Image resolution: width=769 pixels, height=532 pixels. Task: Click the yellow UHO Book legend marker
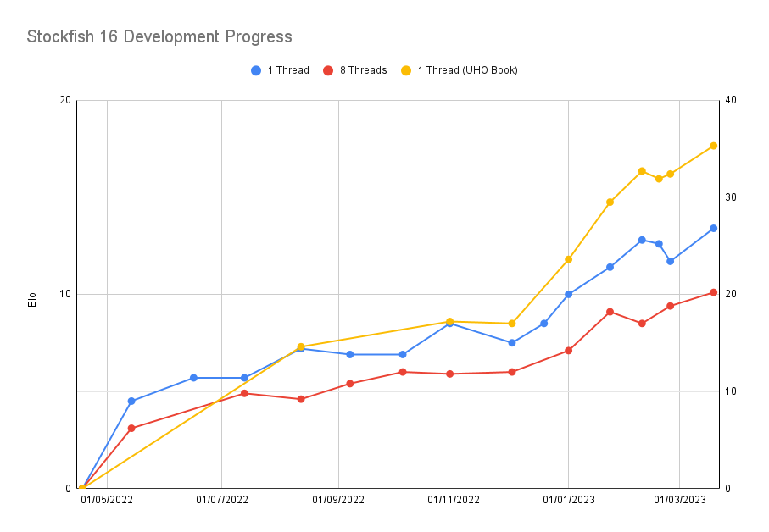coord(406,70)
